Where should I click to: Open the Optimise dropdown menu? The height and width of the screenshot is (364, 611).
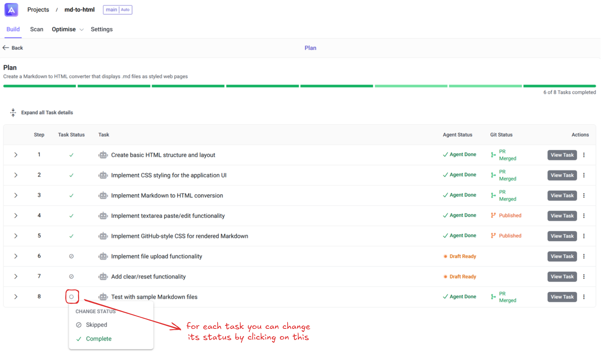point(67,29)
